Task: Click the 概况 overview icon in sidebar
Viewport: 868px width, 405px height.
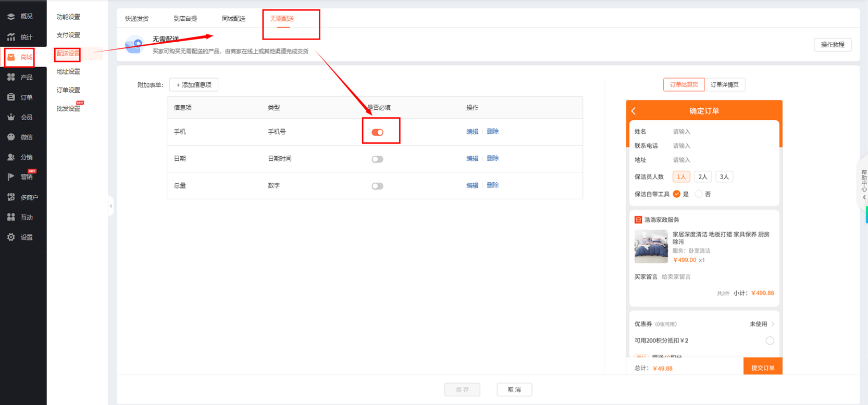Action: click(11, 17)
